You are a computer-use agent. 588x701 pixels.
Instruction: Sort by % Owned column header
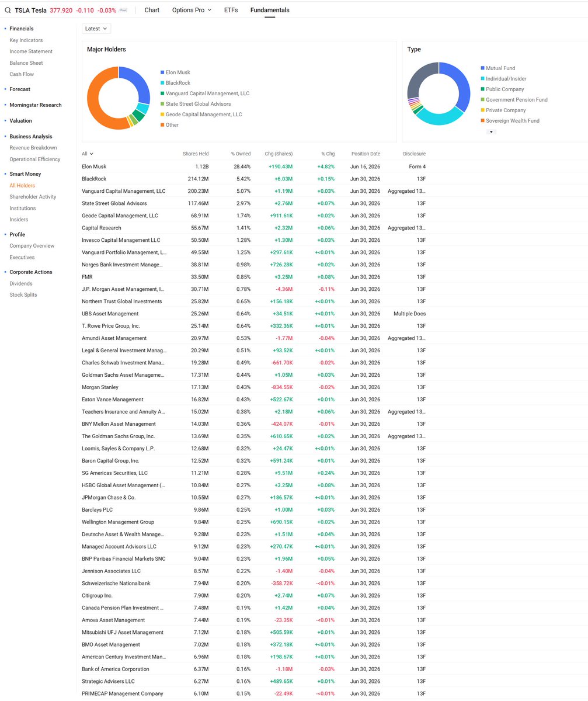241,154
